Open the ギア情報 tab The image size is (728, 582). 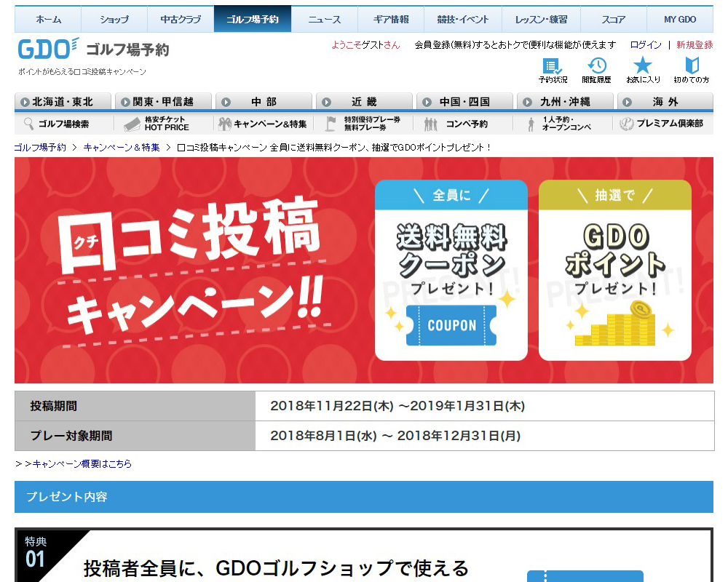(x=391, y=20)
